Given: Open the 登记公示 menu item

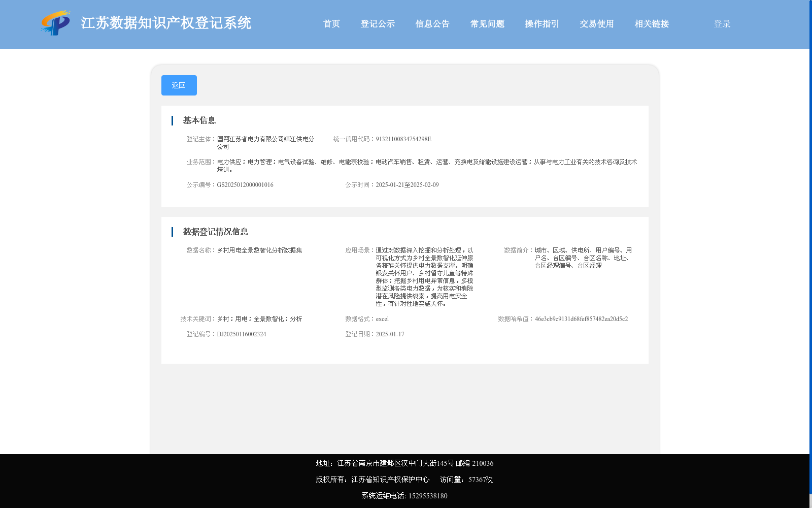Looking at the screenshot, I should (378, 24).
